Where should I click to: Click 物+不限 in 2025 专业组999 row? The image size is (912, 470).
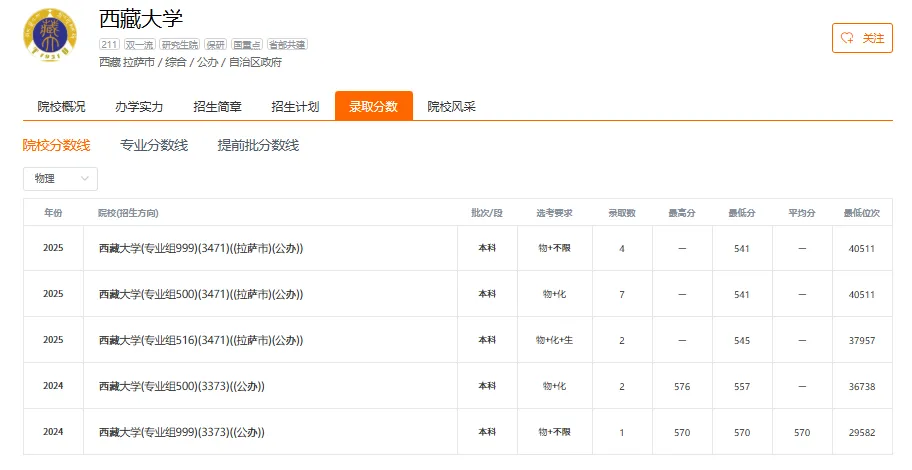(554, 248)
